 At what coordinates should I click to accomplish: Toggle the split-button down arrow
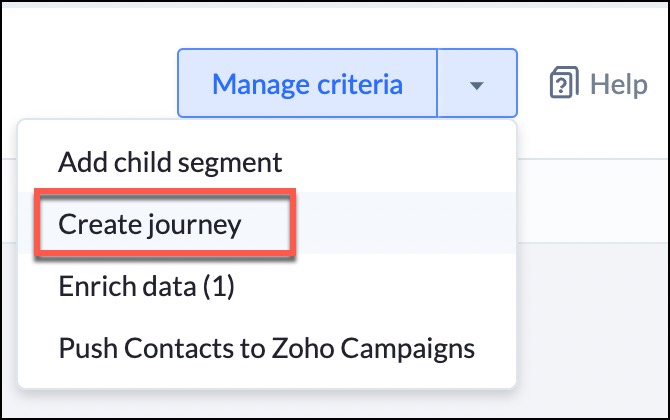point(477,84)
